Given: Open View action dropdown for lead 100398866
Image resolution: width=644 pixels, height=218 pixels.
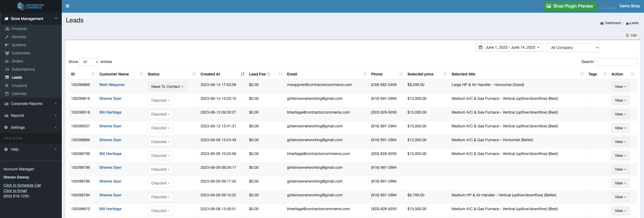Looking at the screenshot, I should tap(620, 142).
